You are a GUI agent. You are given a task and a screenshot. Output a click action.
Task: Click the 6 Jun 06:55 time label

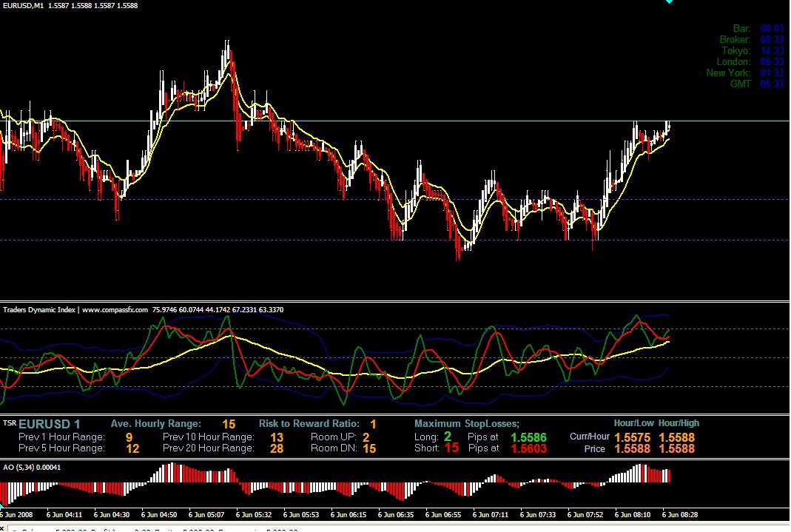tap(443, 515)
